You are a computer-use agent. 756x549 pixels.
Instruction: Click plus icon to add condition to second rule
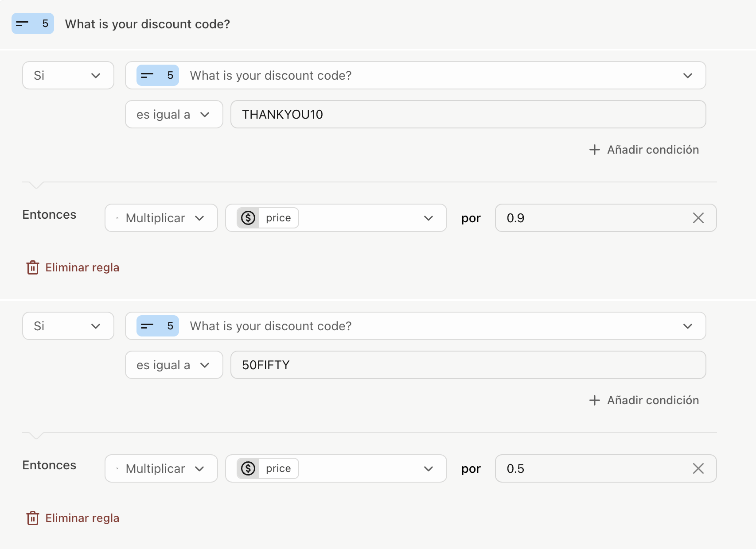coord(594,400)
